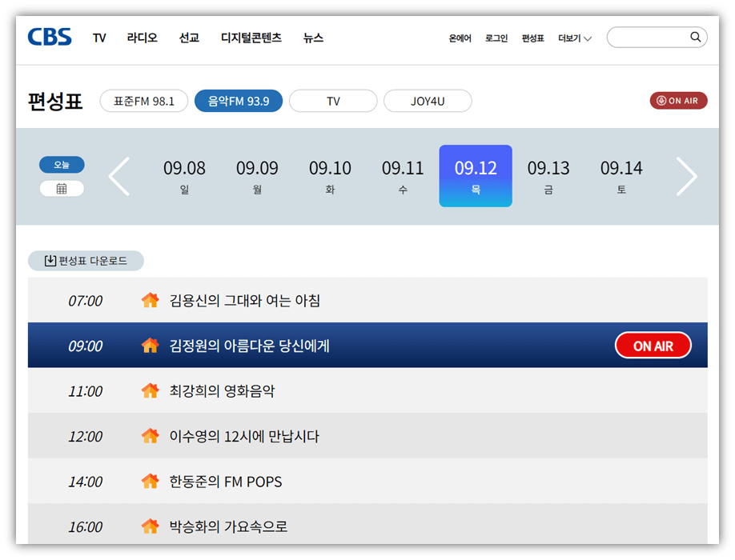Image resolution: width=735 pixels, height=560 pixels.
Task: Click the CBS logo
Action: [x=50, y=38]
